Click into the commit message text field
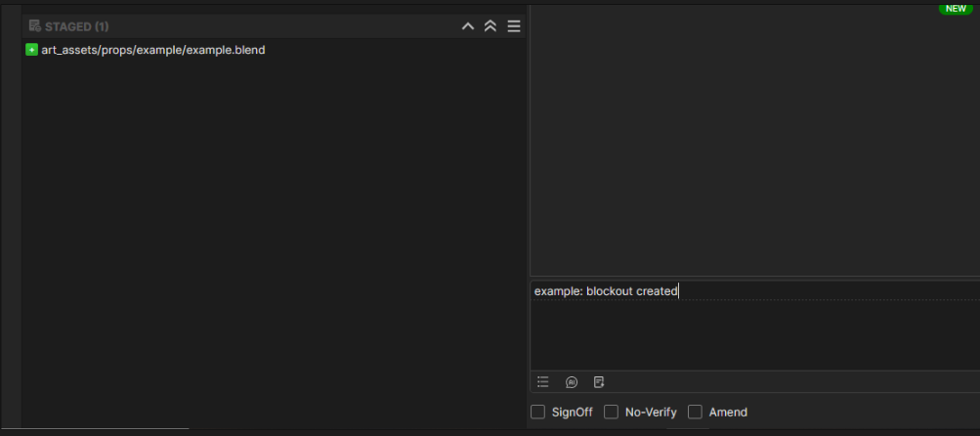 pyautogui.click(x=752, y=323)
